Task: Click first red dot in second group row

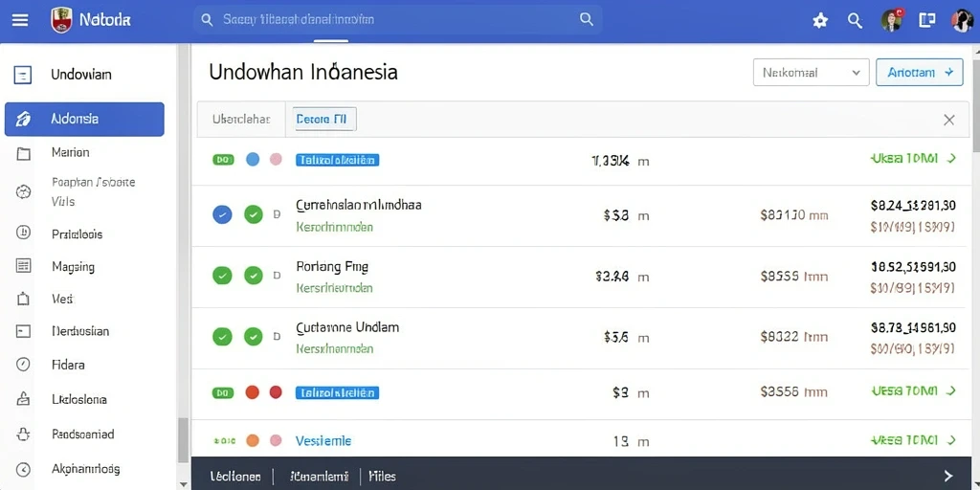Action: 252,392
